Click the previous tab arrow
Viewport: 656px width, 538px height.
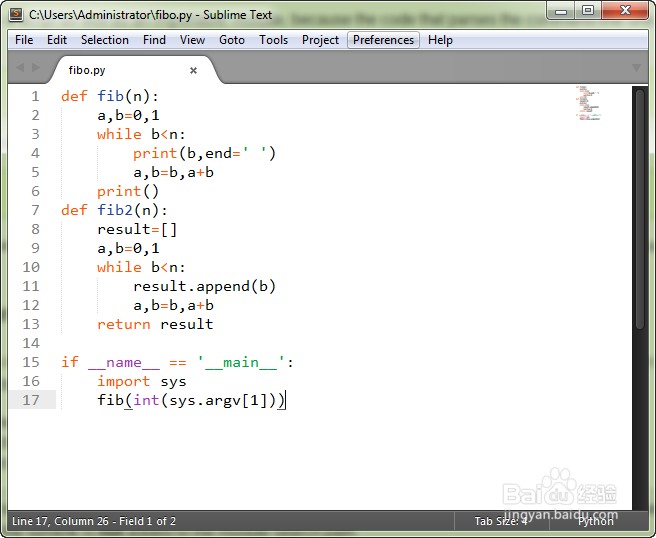pyautogui.click(x=20, y=67)
